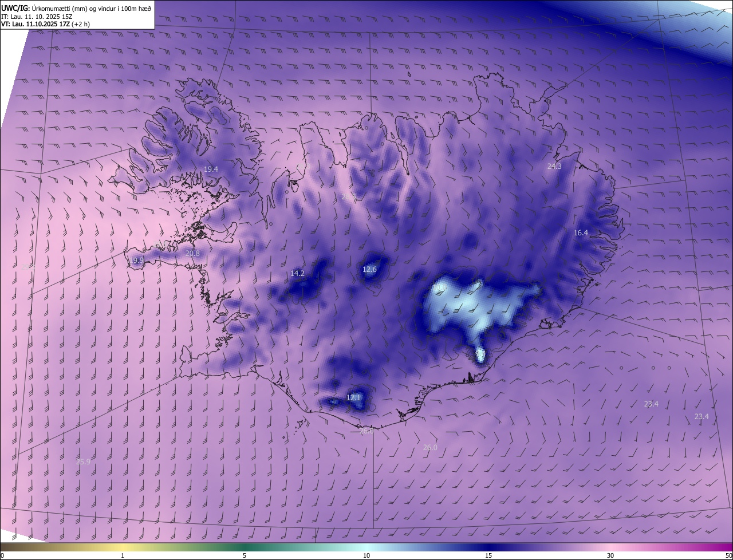Click the 'VT: Lau. 11.10.2025 17Z (+2 h)' line
The image size is (733, 560).
(45, 24)
